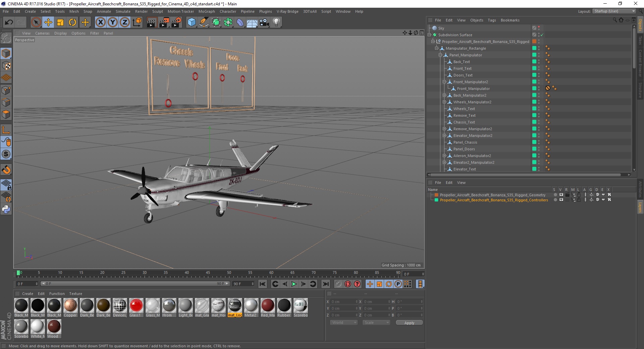Expand the Back_Manipulator2 node
The image size is (644, 349).
(444, 95)
